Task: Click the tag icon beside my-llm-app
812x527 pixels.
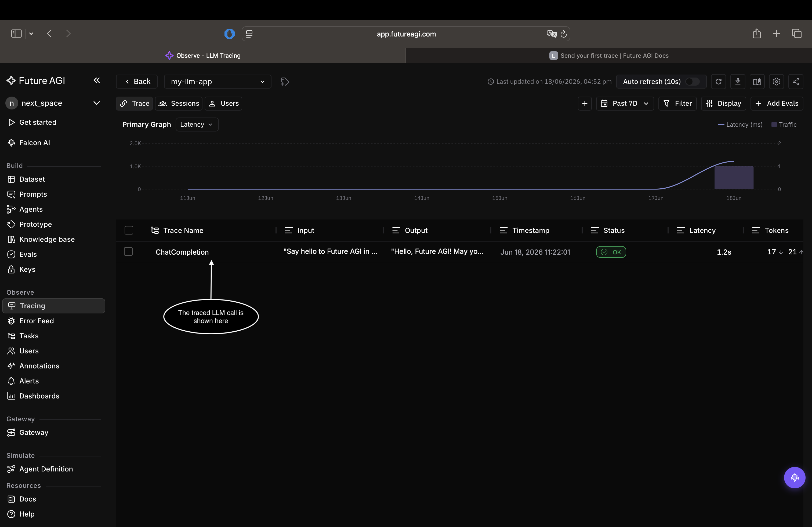Action: pos(285,82)
